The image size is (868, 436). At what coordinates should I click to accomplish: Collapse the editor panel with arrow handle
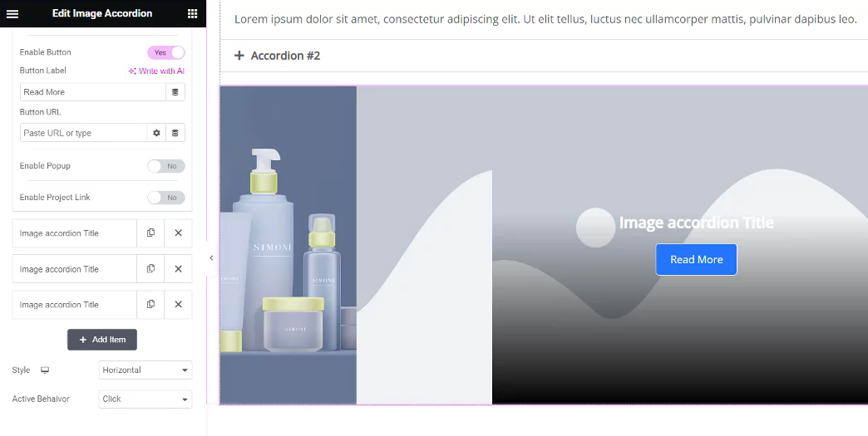tap(211, 258)
